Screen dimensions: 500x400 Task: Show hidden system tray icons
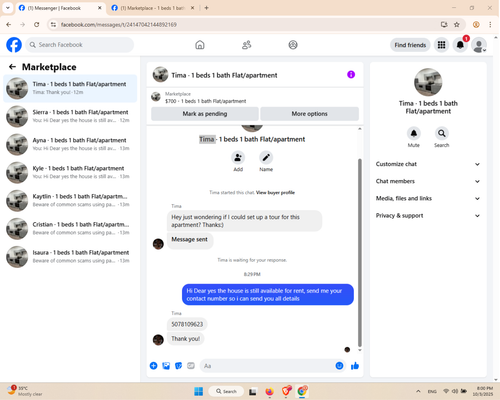(418, 391)
